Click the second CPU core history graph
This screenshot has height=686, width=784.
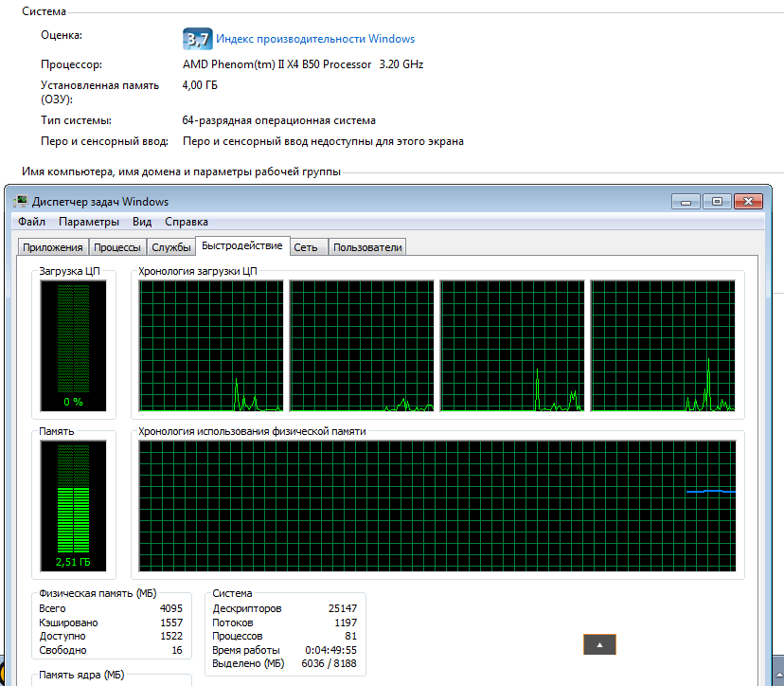(362, 346)
